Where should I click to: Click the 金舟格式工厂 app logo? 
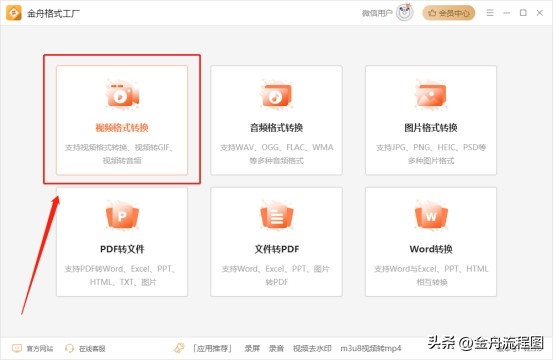point(14,13)
